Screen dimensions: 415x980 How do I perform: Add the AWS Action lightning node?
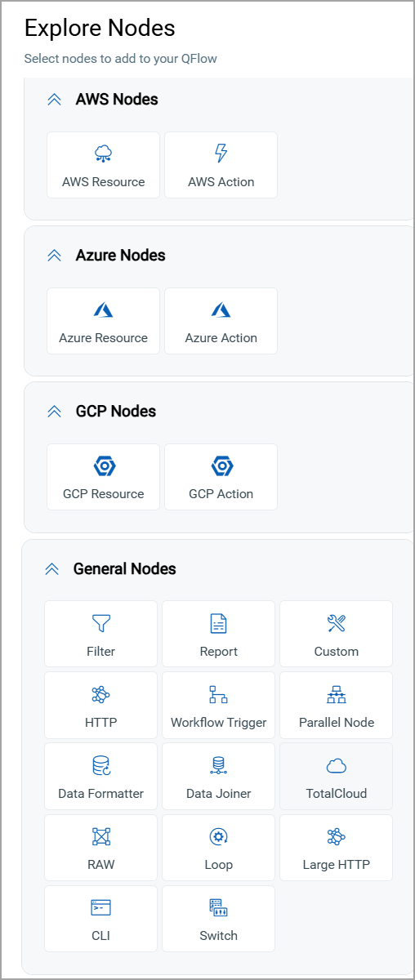221,165
